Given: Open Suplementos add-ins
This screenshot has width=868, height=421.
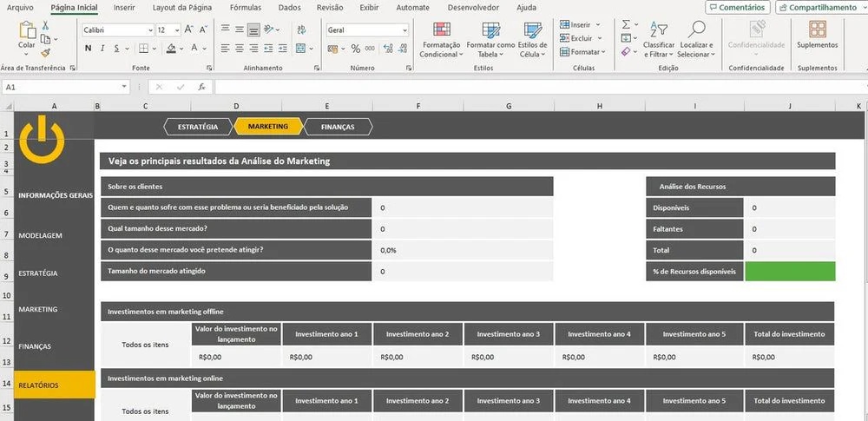Looking at the screenshot, I should [x=818, y=35].
